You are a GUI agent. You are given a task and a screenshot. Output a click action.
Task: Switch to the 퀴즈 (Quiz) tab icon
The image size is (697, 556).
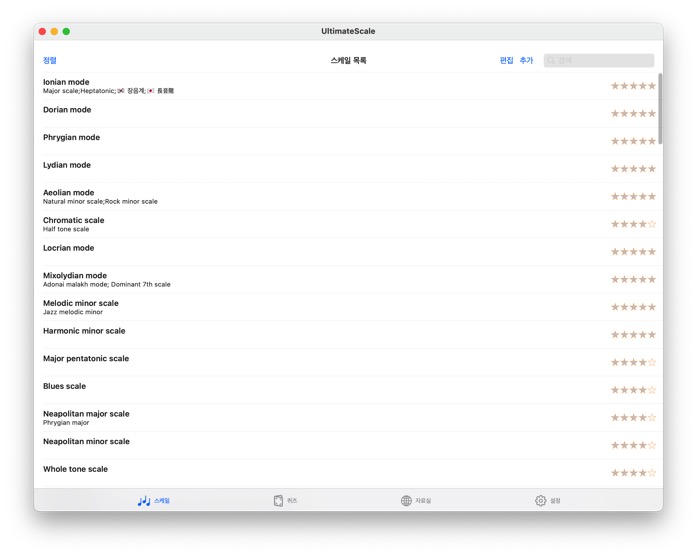click(279, 500)
